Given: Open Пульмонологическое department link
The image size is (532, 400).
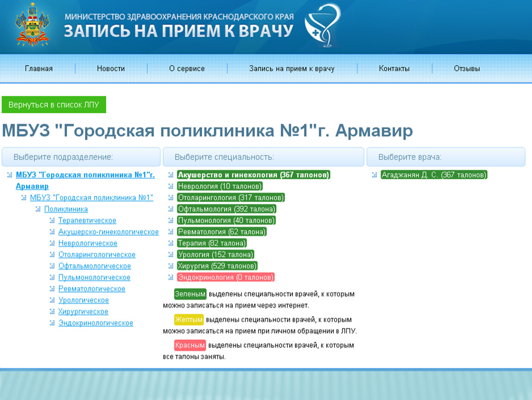Looking at the screenshot, I should 94,277.
